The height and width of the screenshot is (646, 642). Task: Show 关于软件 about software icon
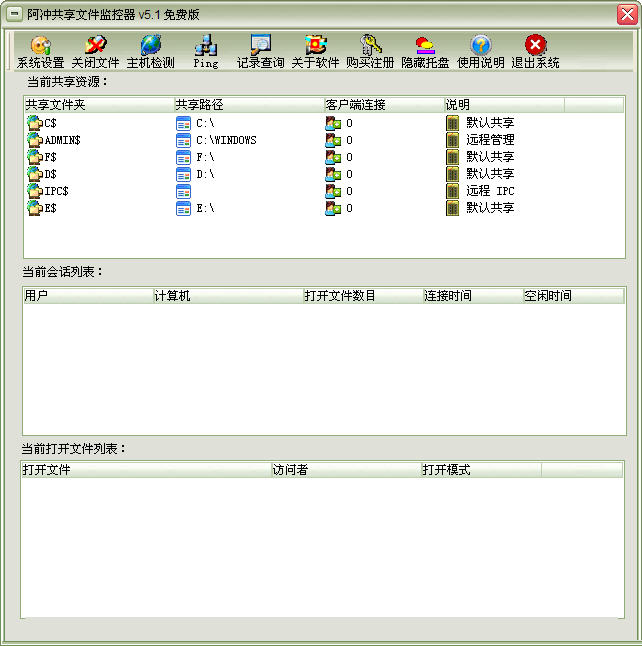point(316,45)
